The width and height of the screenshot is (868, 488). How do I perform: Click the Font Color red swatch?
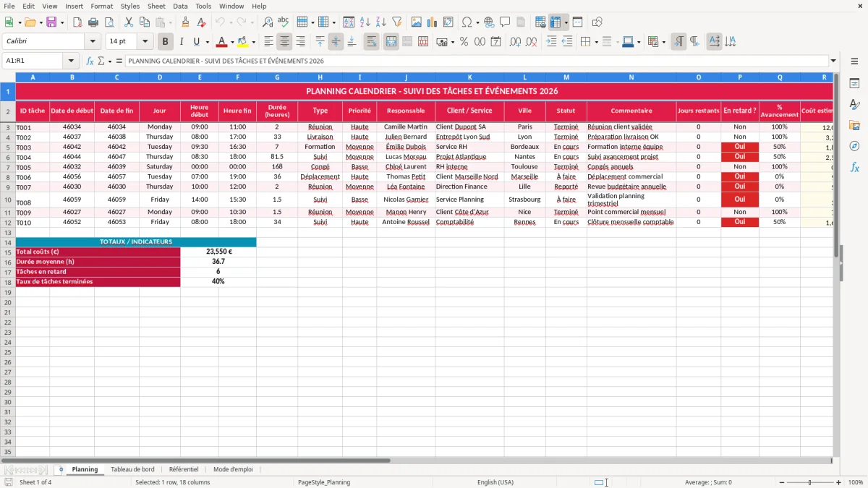pos(222,42)
